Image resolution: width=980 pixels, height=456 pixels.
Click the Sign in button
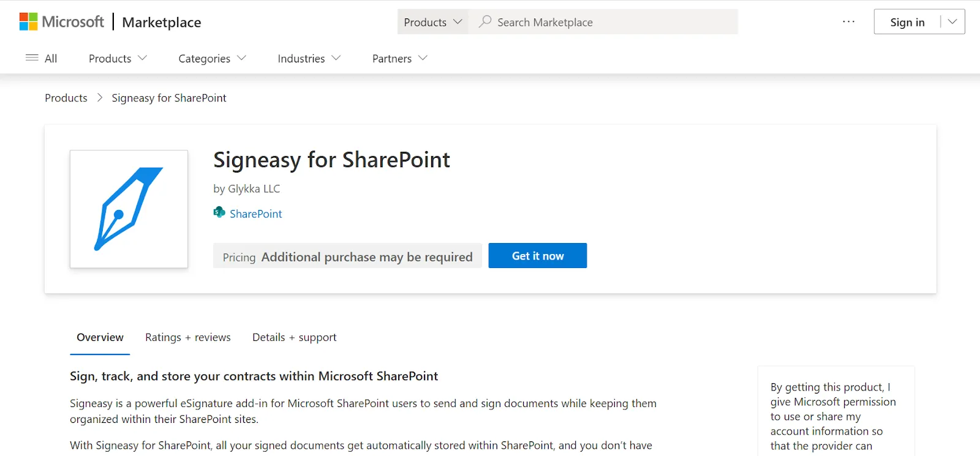pos(907,22)
